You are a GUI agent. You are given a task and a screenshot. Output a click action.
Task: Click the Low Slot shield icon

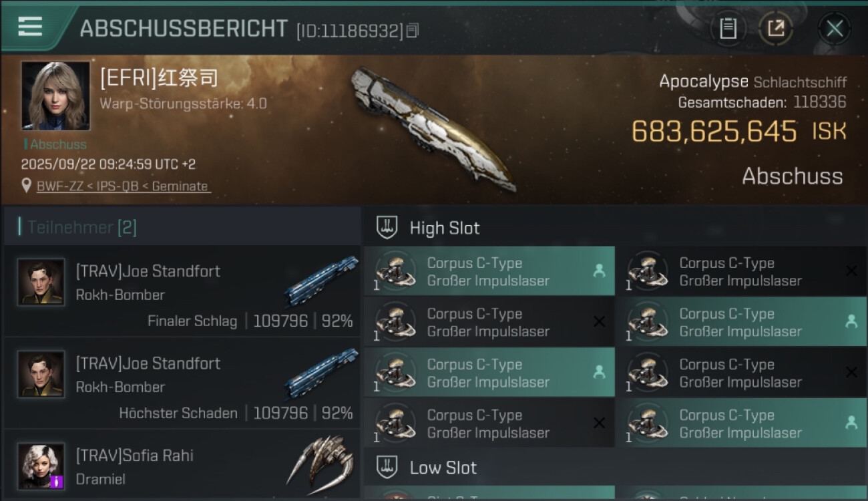pyautogui.click(x=387, y=467)
